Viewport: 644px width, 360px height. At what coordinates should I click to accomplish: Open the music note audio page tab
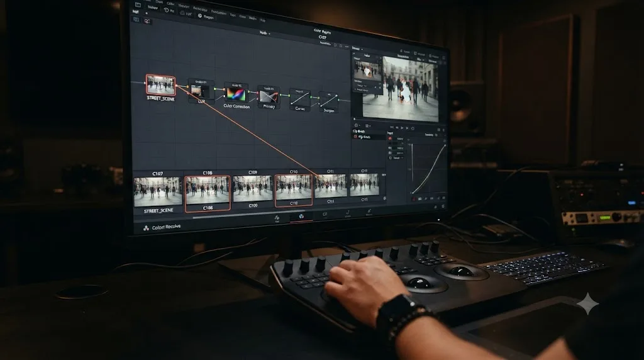[x=347, y=213]
